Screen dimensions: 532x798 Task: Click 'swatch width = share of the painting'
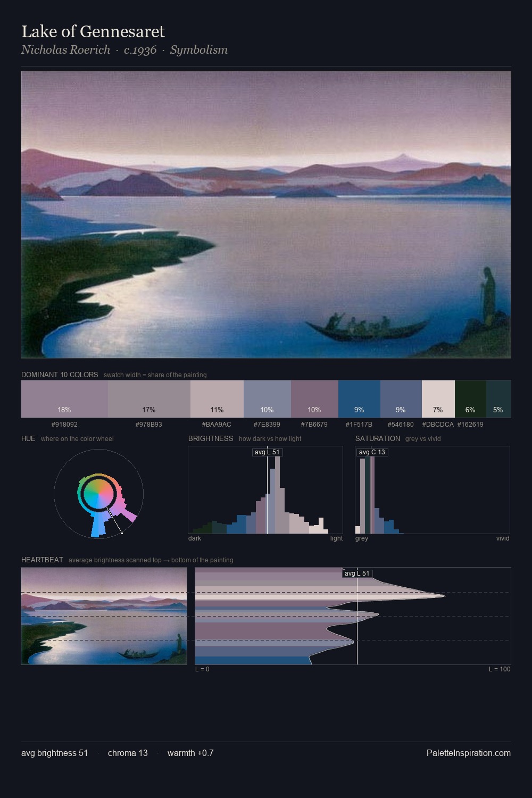click(155, 375)
